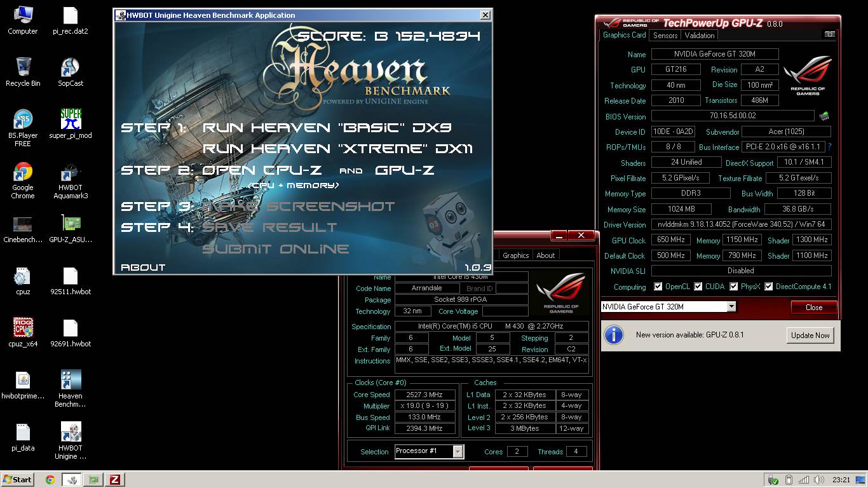Click GPU-Z screenshot camera icon

point(829,35)
